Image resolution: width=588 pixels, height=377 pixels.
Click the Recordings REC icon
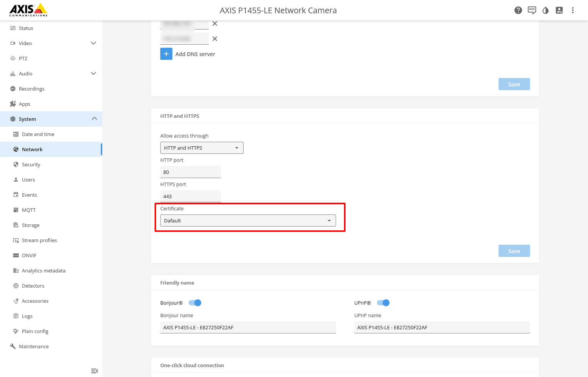pyautogui.click(x=13, y=89)
